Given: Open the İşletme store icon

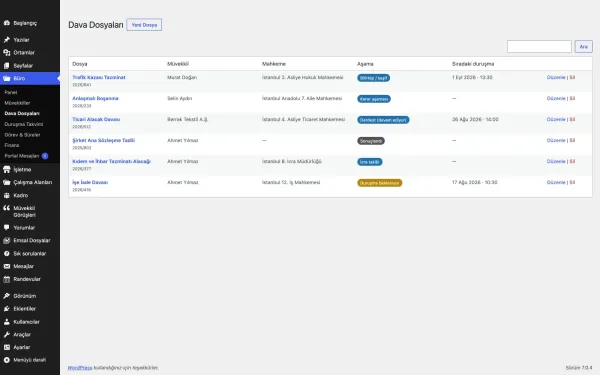Looking at the screenshot, I should pyautogui.click(x=7, y=170).
